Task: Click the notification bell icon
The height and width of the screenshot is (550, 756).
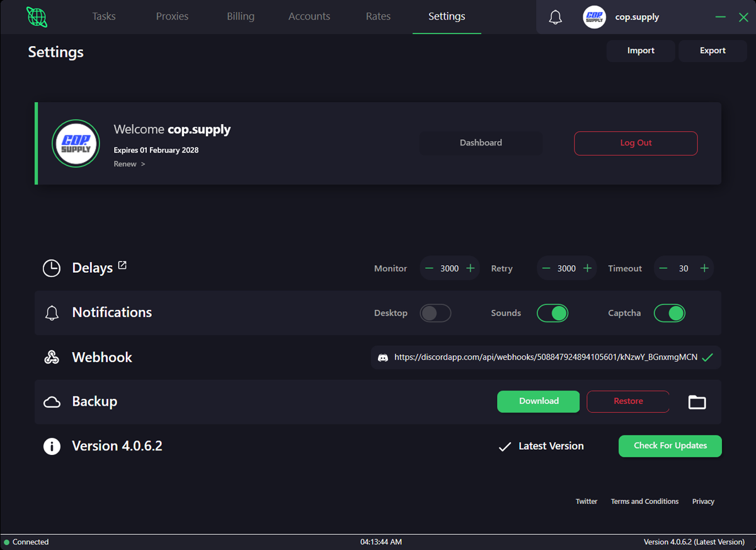Action: point(555,18)
